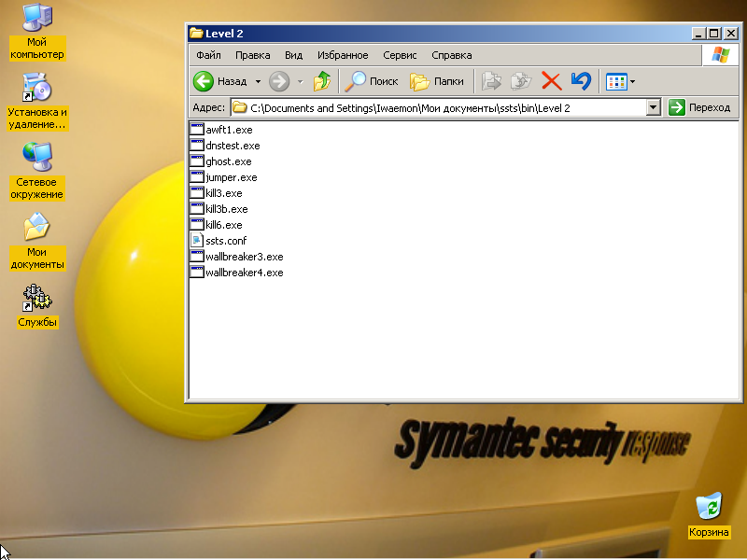Select the awft1.exe file icon
Screen dimensions: 747x560
pyautogui.click(x=197, y=129)
